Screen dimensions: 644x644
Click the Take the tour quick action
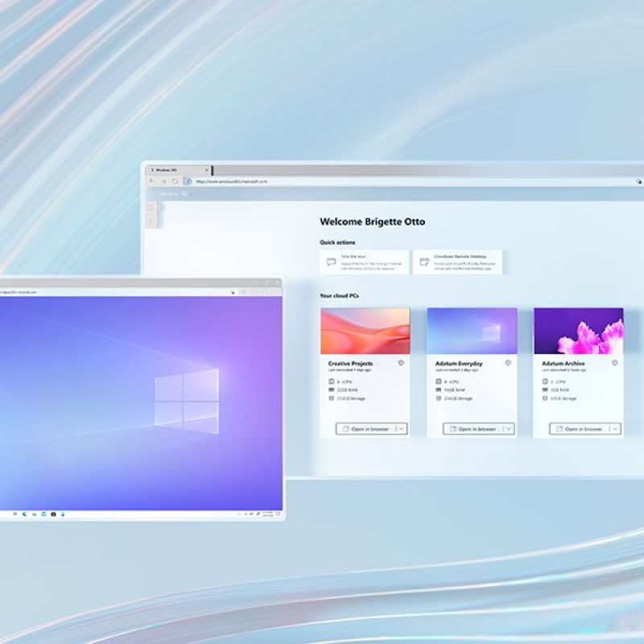364,262
